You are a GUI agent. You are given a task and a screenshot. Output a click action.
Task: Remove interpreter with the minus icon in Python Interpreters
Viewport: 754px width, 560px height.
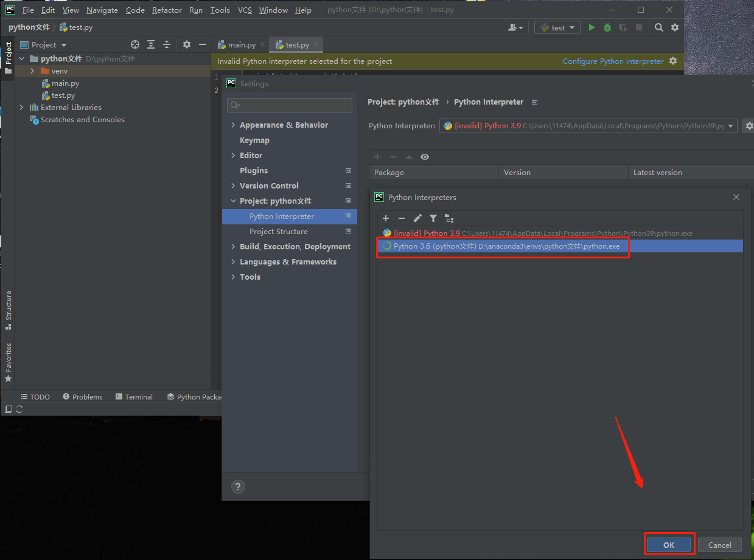point(401,218)
